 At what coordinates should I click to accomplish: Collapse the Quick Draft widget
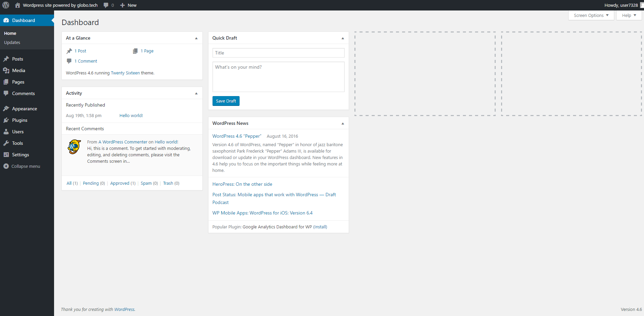(x=343, y=38)
